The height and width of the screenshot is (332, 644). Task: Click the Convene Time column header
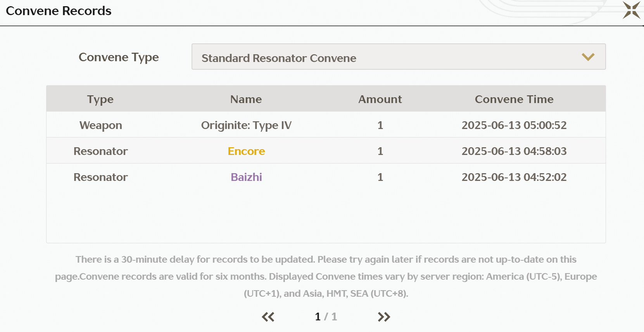(x=514, y=99)
